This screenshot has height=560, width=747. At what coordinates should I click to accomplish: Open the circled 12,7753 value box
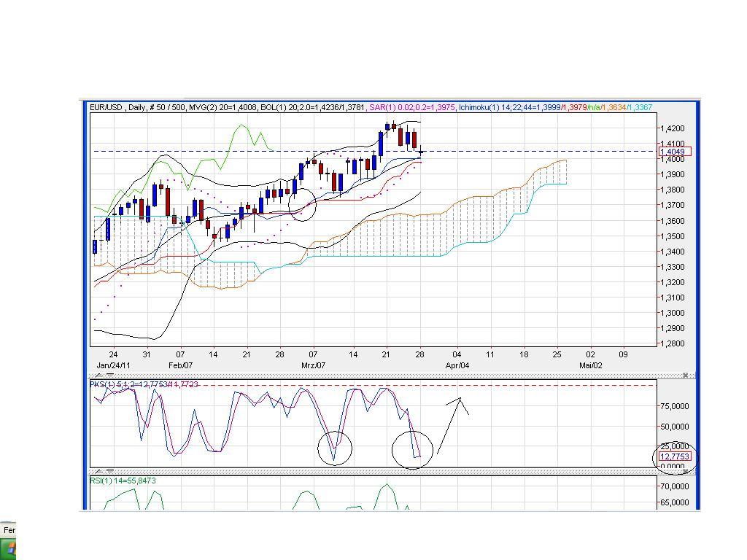coord(675,456)
